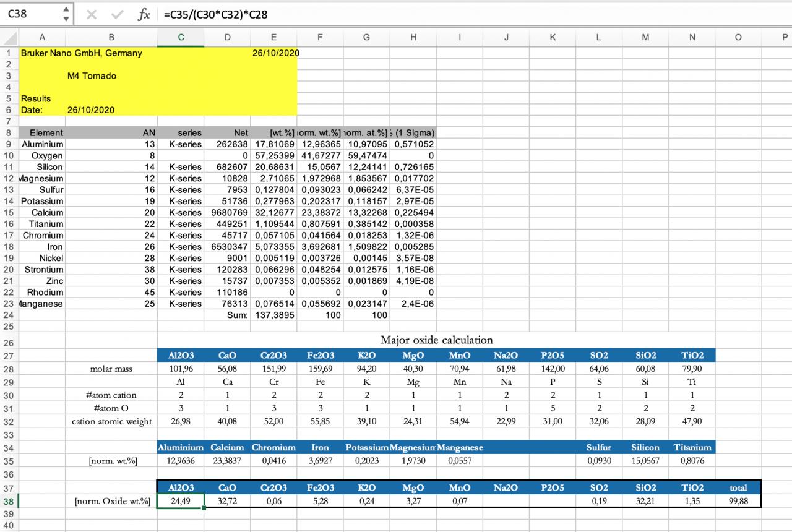Select the 'Zinc' element cell
This screenshot has width=792, height=532.
coord(42,281)
